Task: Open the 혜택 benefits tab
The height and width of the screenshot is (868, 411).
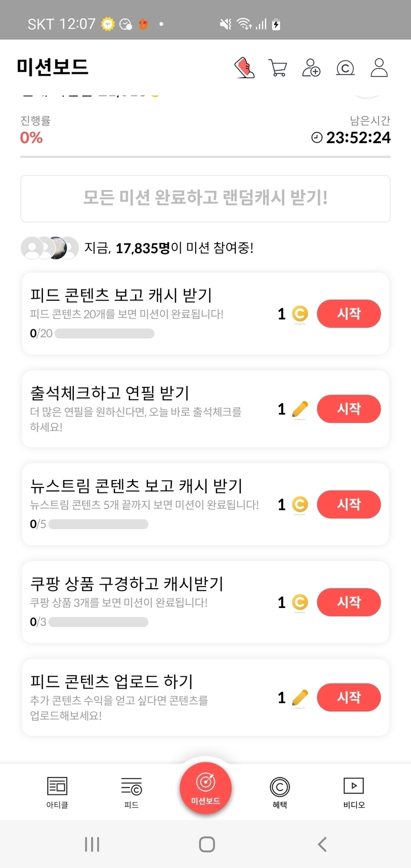Action: pyautogui.click(x=280, y=792)
